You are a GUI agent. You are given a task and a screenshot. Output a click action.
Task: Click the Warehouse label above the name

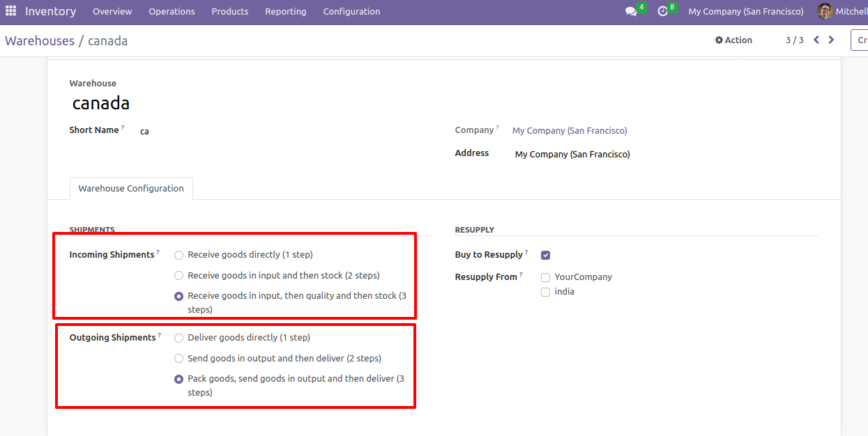pos(93,84)
